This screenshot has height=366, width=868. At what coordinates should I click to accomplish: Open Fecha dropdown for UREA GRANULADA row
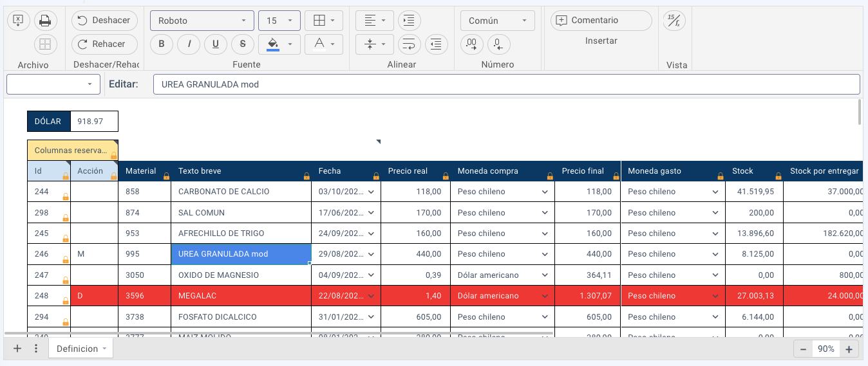pos(370,254)
